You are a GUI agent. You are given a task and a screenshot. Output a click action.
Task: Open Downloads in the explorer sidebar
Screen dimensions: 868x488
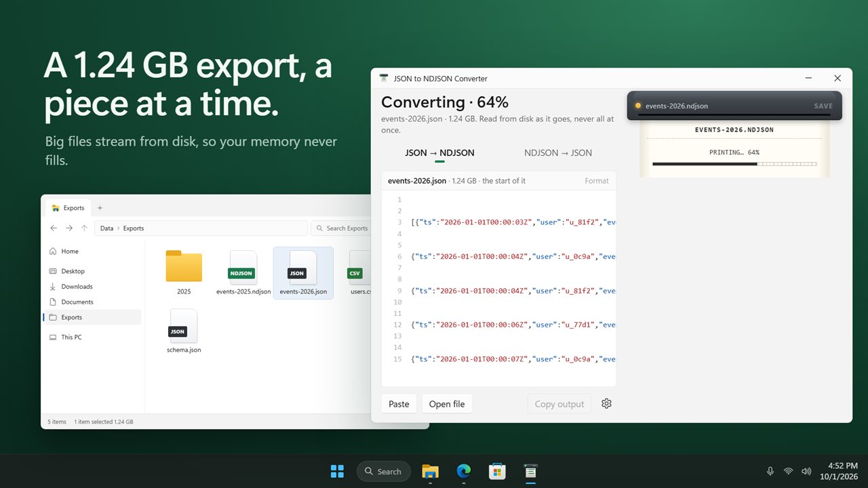pos(94,287)
